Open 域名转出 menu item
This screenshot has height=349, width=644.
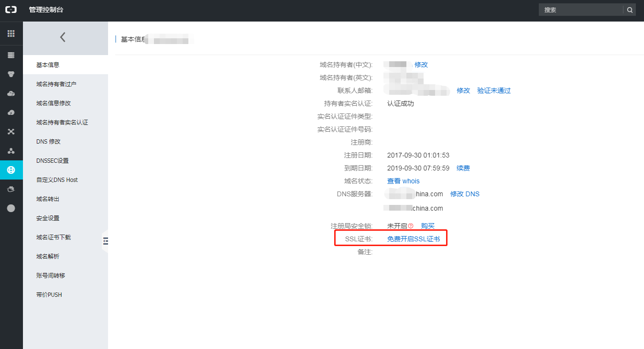(65, 199)
